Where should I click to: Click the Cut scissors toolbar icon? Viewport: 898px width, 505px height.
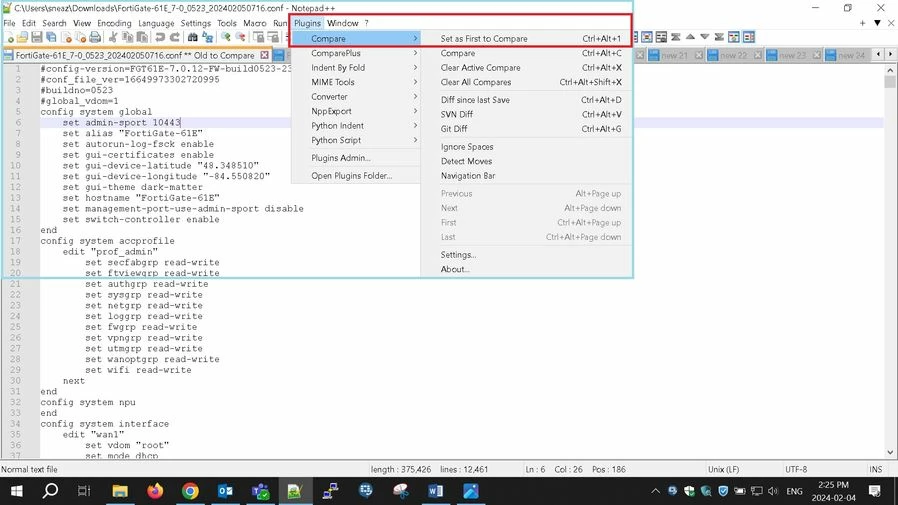(113, 38)
